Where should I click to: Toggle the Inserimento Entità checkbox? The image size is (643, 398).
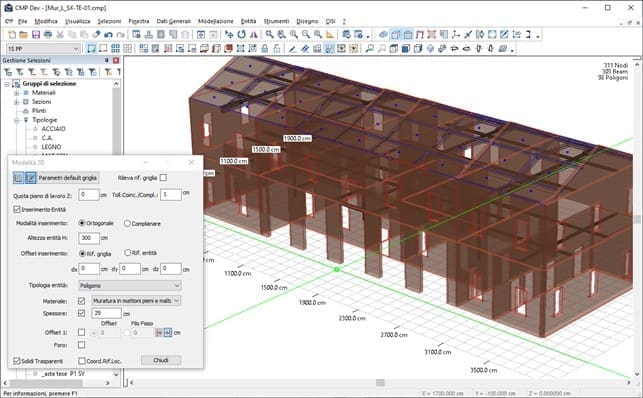(17, 209)
